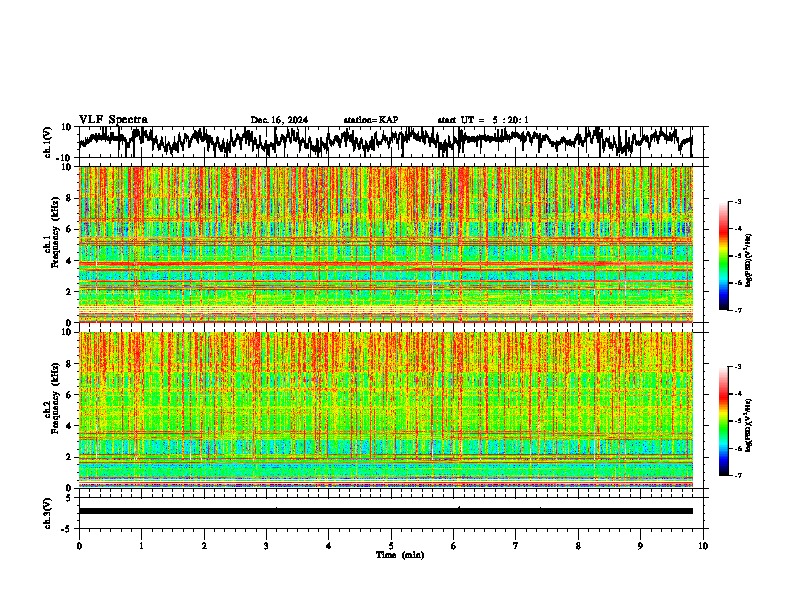Click the "8" tick on the time axis

click(578, 546)
